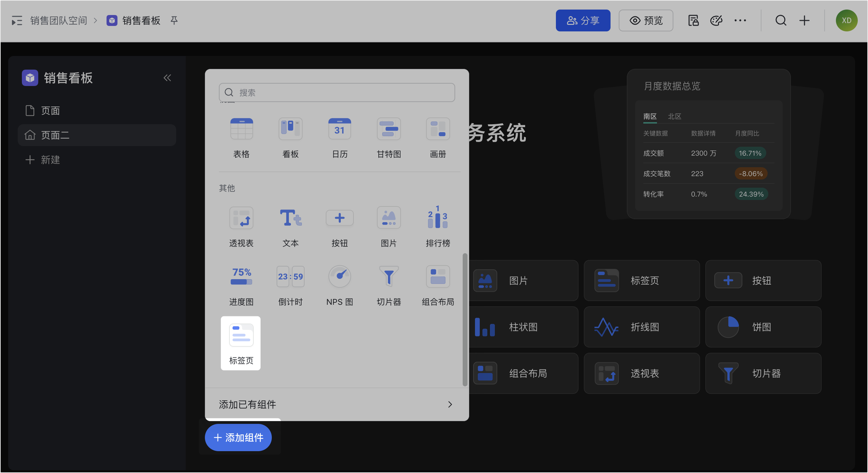Open the more options ellipsis menu
The width and height of the screenshot is (868, 473).
coord(740,21)
